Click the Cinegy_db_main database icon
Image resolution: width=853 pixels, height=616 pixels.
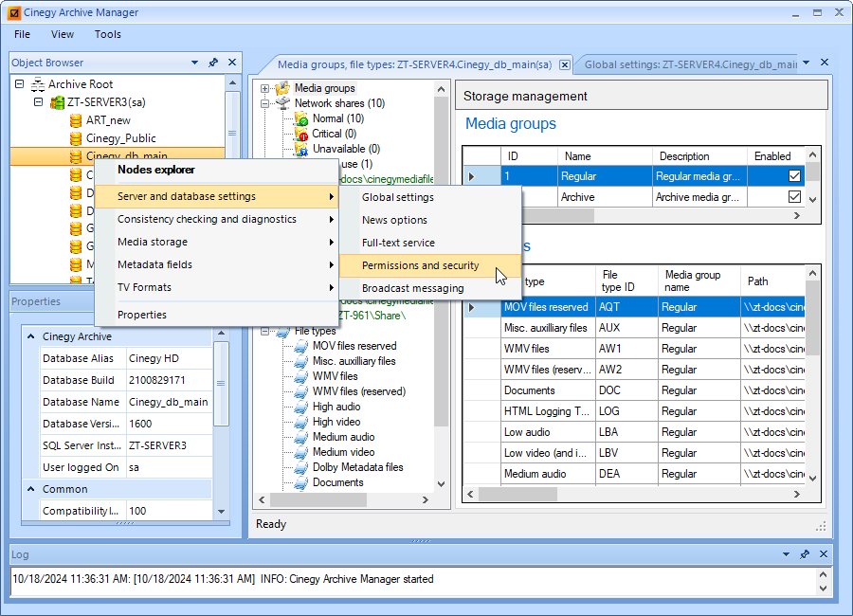[x=76, y=156]
